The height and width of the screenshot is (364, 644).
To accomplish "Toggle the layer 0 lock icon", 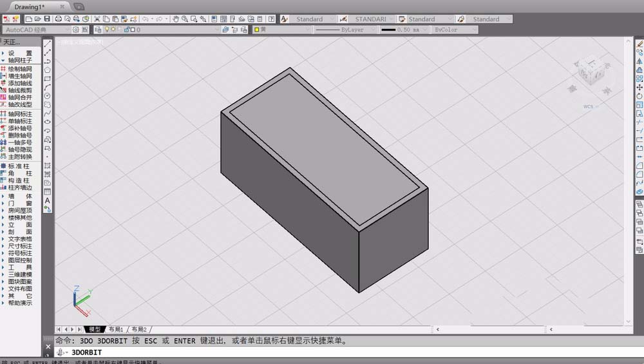I will tap(126, 30).
